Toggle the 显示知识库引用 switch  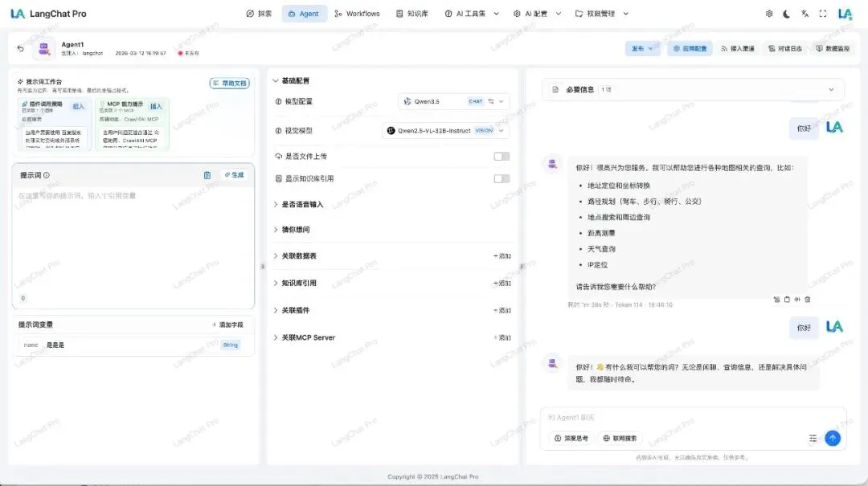502,179
